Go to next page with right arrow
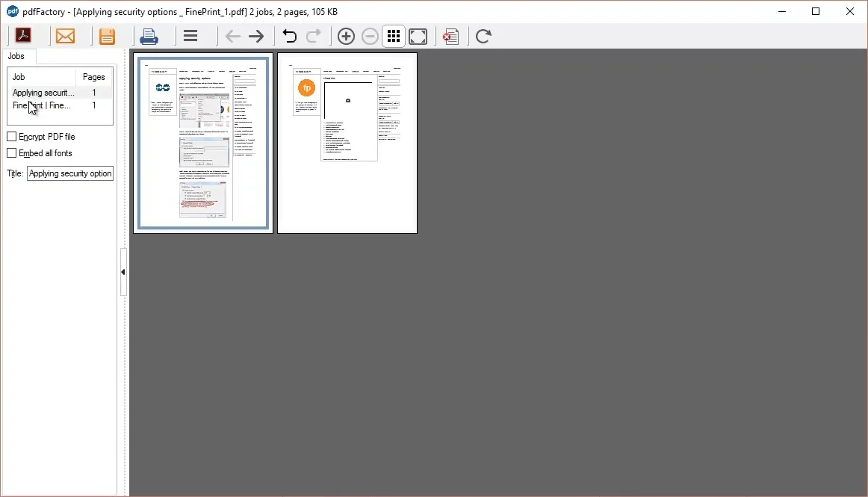 (x=256, y=37)
